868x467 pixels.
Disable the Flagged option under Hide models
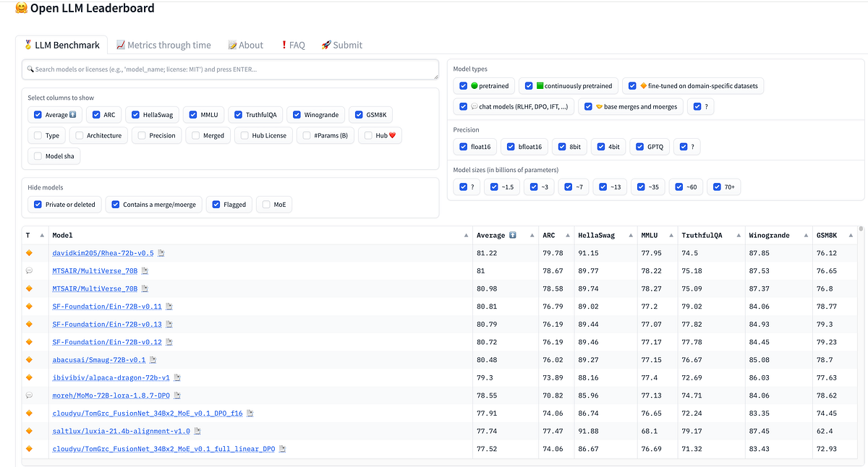215,204
